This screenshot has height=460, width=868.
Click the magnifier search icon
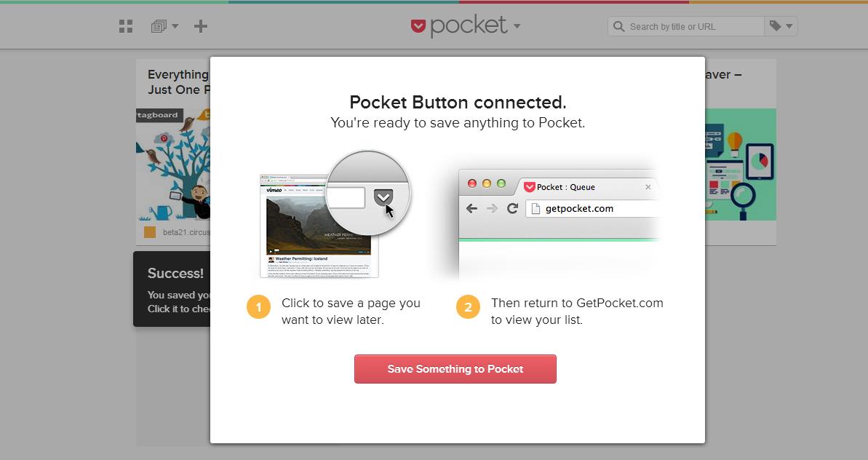(x=618, y=27)
